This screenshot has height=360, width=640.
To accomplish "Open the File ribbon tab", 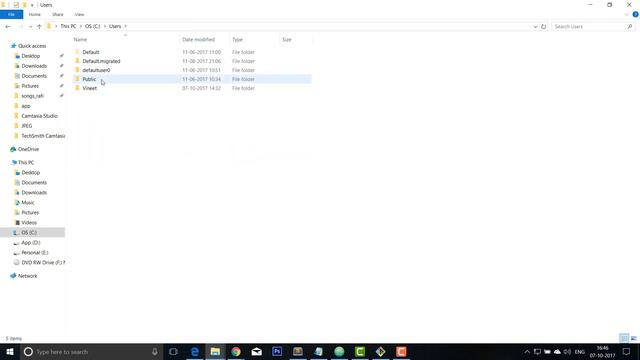I will [x=11, y=14].
